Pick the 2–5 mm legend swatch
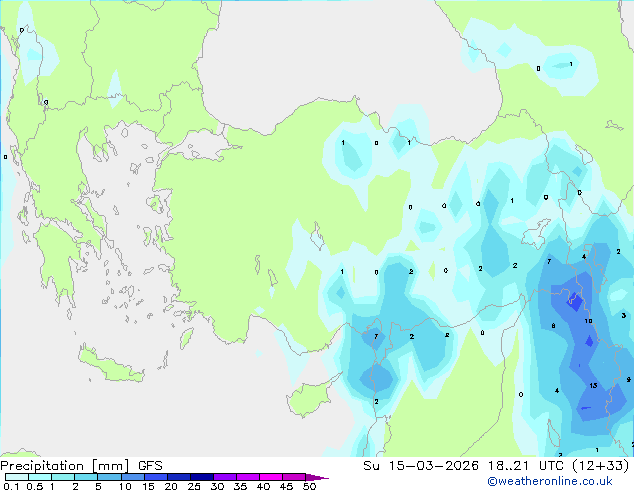 [86, 477]
